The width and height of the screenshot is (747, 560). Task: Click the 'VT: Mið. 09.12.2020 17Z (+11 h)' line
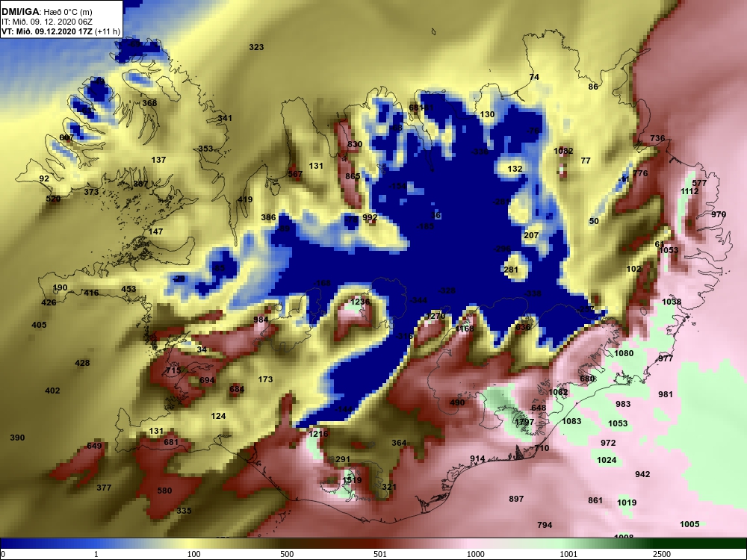[x=61, y=31]
